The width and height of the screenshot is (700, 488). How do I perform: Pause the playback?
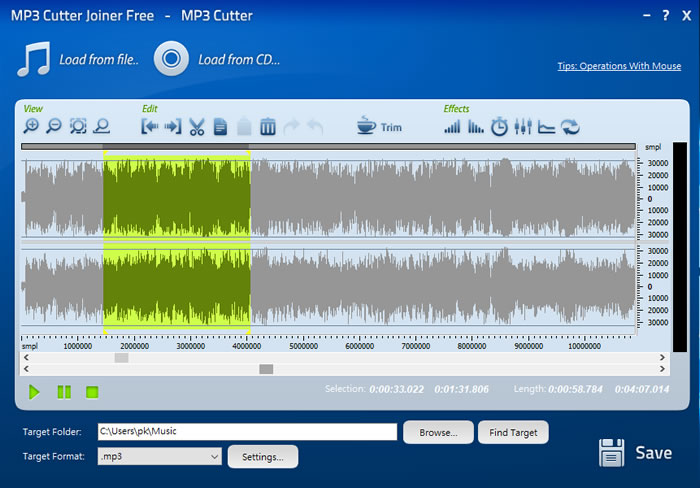(64, 392)
